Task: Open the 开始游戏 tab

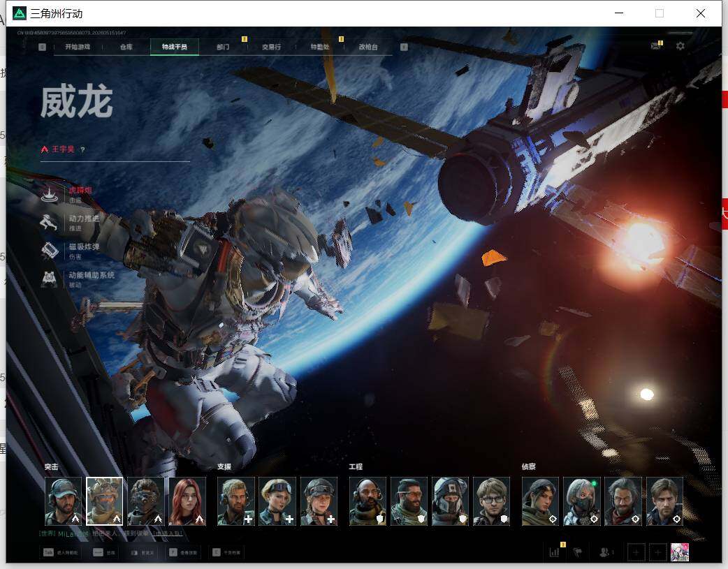Action: (x=78, y=47)
